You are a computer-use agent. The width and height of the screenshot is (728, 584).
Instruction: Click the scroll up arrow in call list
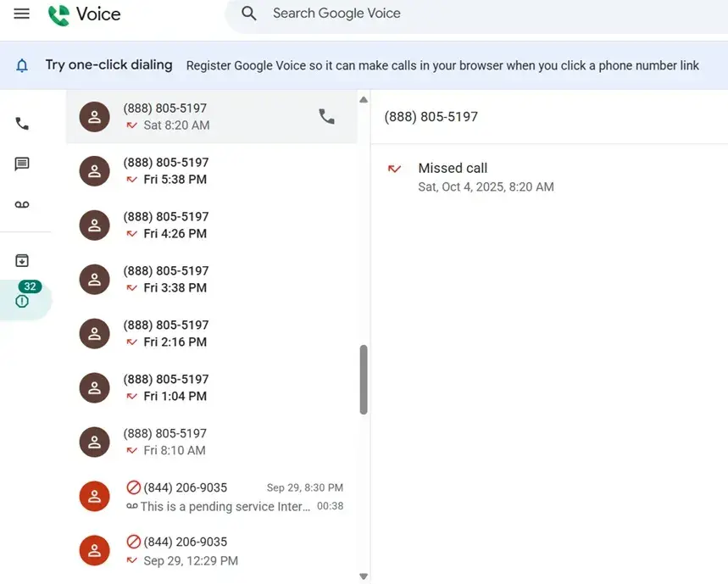click(364, 100)
